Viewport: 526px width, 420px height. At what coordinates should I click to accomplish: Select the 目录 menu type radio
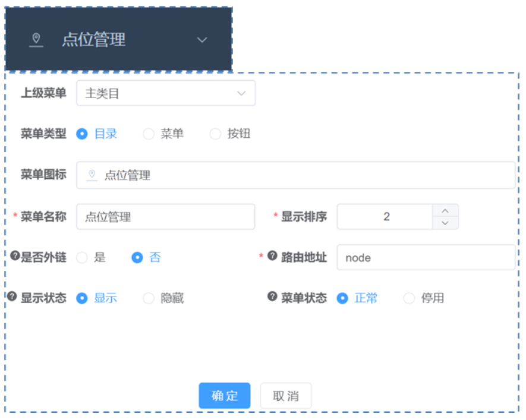coord(97,134)
